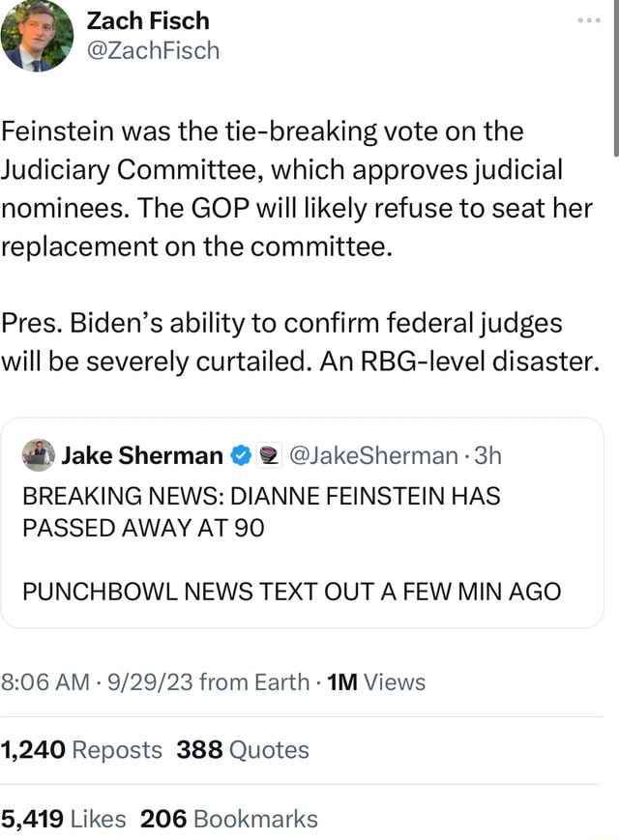Open the more options menu on the tweet
Image resolution: width=619 pixels, height=840 pixels.
(x=590, y=19)
